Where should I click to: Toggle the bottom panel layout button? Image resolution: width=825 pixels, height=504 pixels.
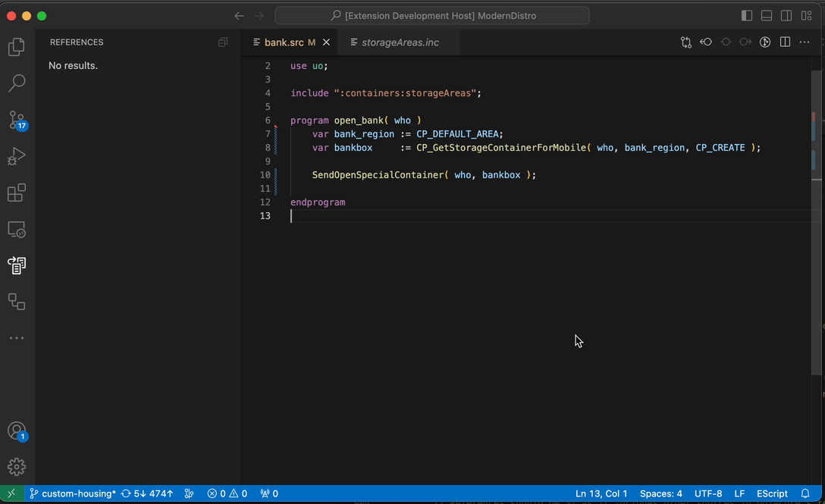click(767, 16)
